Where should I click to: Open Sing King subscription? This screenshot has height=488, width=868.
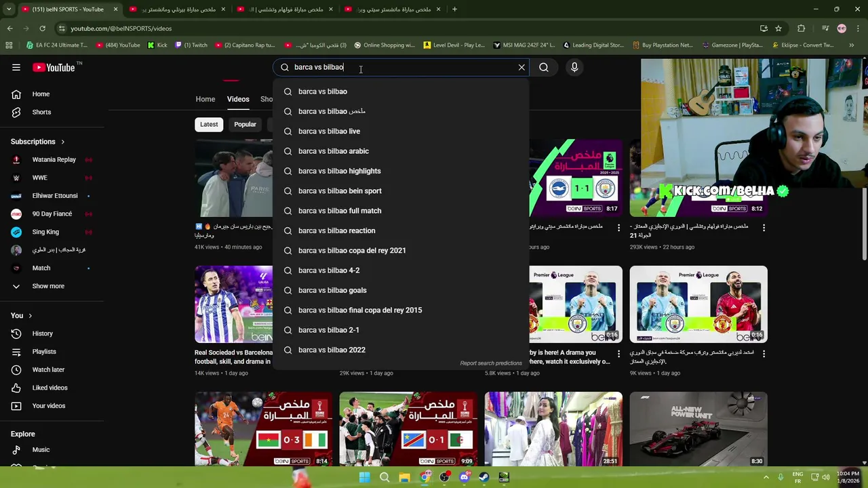(x=52, y=232)
